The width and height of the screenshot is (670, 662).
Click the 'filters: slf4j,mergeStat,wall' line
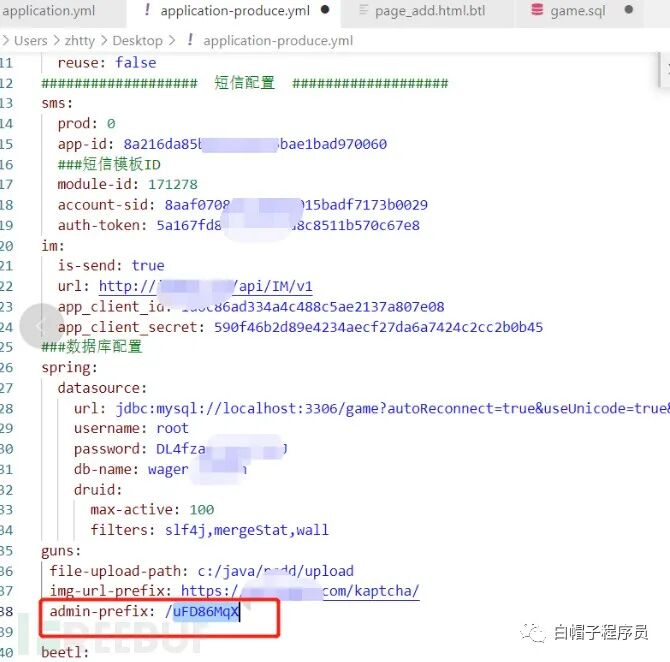(209, 530)
